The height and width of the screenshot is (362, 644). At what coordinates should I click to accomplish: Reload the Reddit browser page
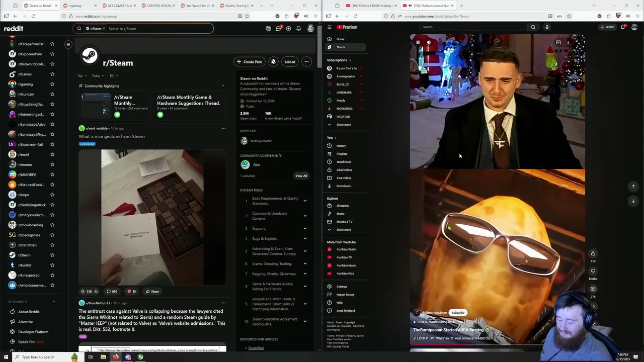(x=33, y=16)
